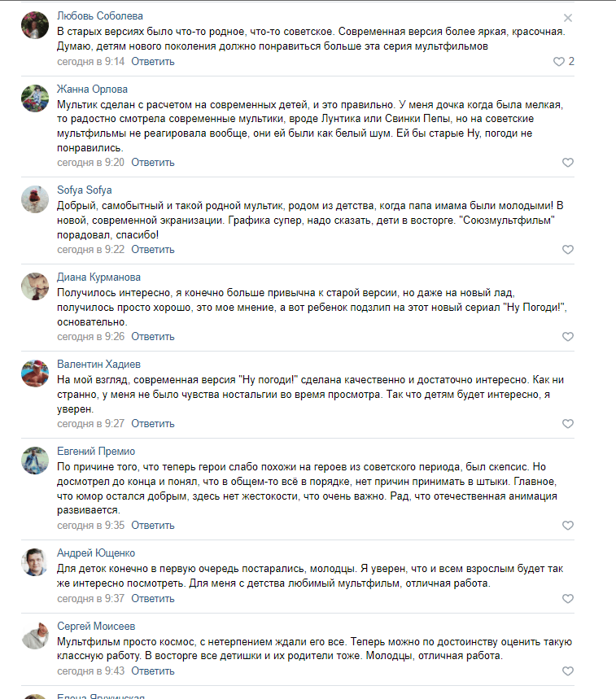Click Ответить under Жанна Орлова's comment
The width and height of the screenshot is (616, 699).
[x=153, y=162]
